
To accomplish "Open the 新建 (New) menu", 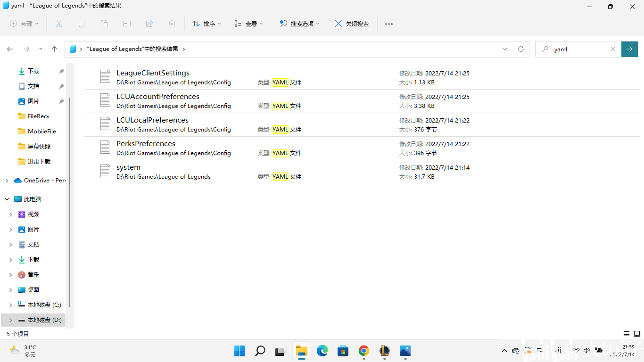I will (25, 24).
